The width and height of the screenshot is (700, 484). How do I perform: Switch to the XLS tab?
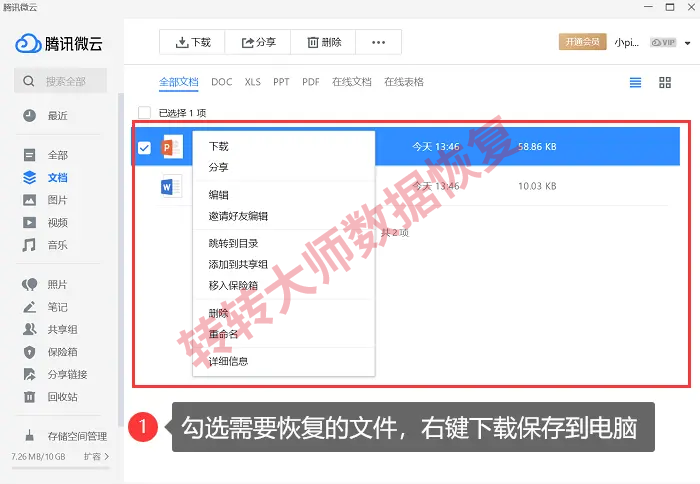point(253,82)
